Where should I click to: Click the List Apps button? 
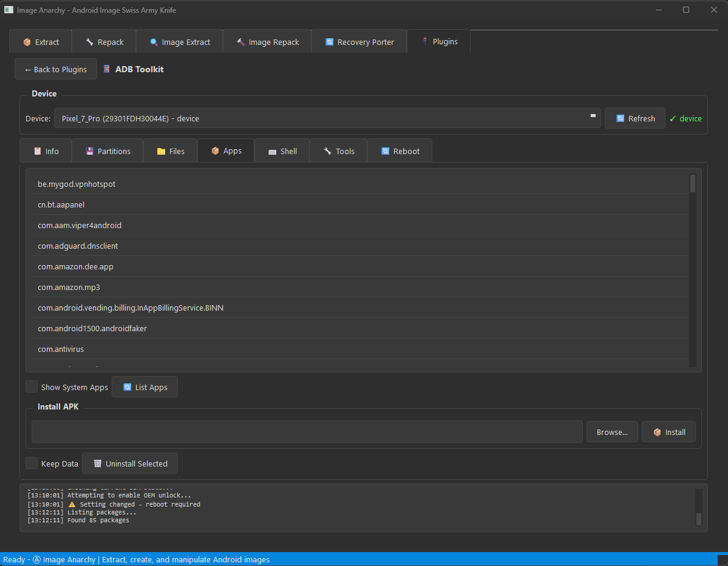[145, 387]
